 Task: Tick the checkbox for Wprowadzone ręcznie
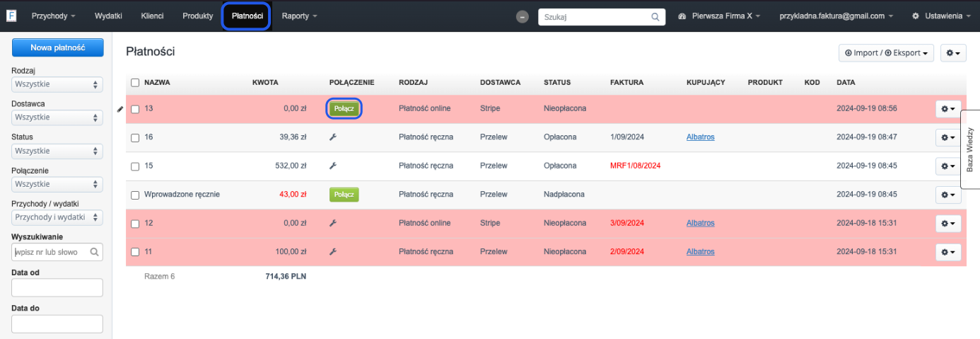(x=135, y=195)
